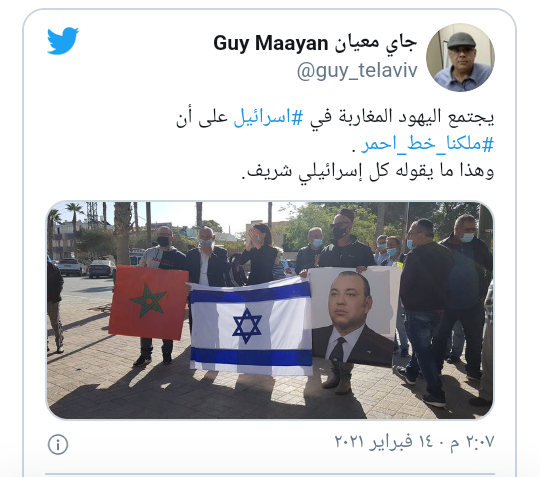Click the Twitter bird logo
This screenshot has width=540, height=477.
coord(63,41)
